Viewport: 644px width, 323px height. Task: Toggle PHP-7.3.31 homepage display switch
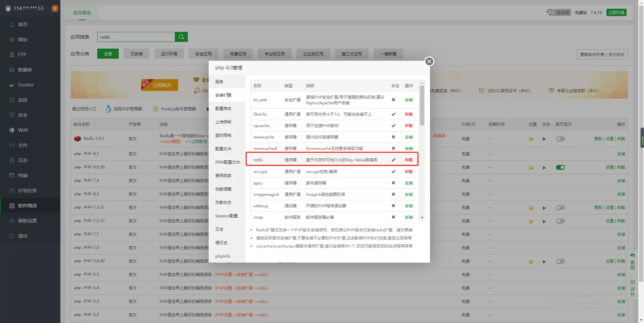point(560,208)
